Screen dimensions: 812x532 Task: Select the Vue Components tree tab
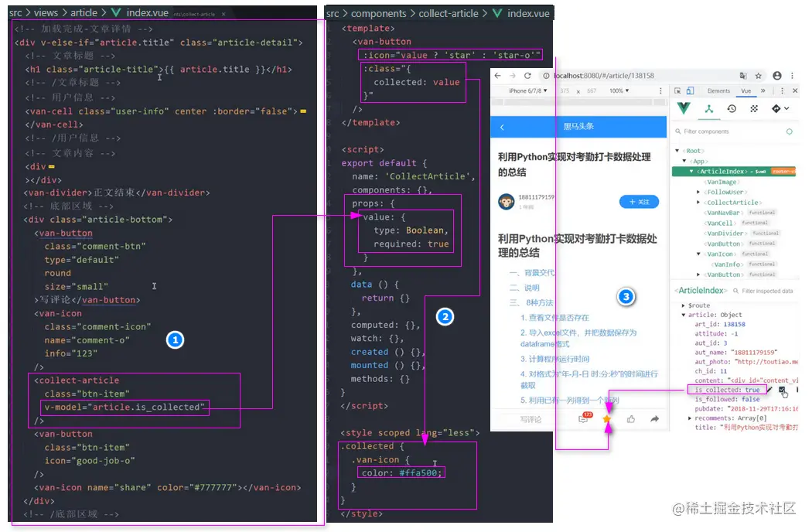709,108
